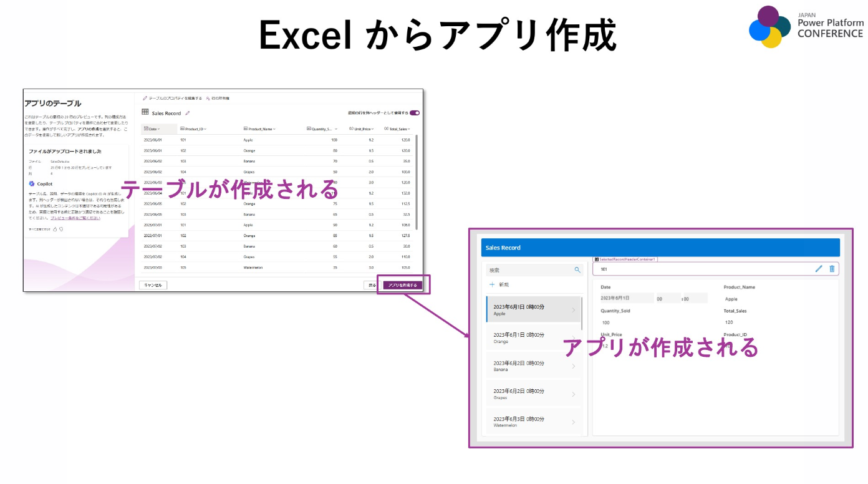Click the 検索 search input field

tap(534, 270)
